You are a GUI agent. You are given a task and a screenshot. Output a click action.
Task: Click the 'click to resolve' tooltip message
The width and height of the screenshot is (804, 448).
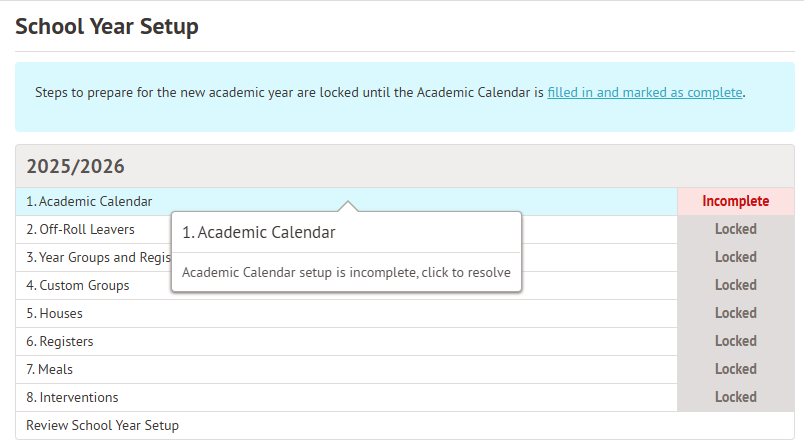tap(346, 272)
